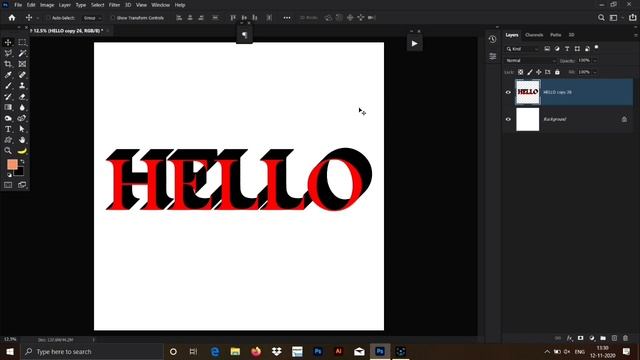The width and height of the screenshot is (640, 360).
Task: Open the Window menu
Action: pyautogui.click(x=160, y=5)
